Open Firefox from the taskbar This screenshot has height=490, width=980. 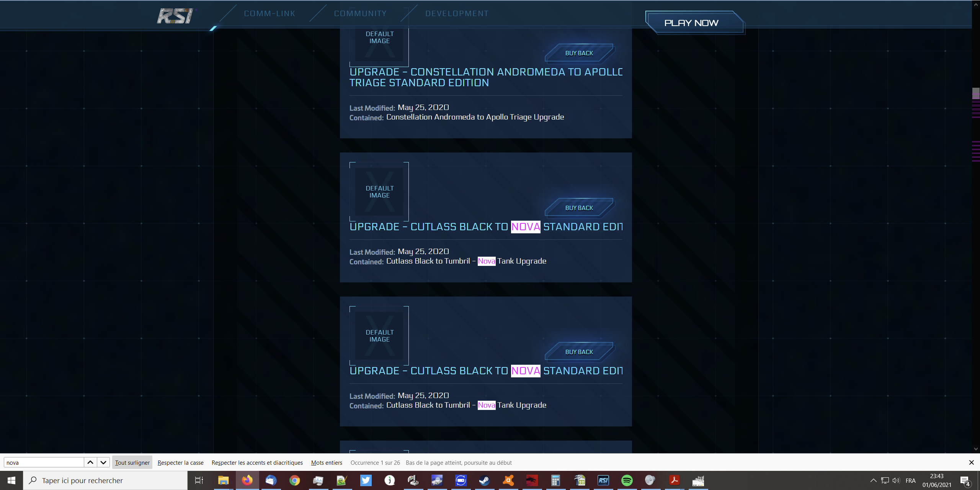[247, 480]
